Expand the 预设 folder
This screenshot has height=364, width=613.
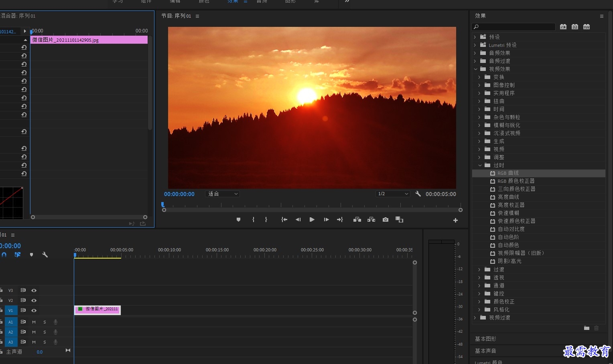tap(475, 37)
